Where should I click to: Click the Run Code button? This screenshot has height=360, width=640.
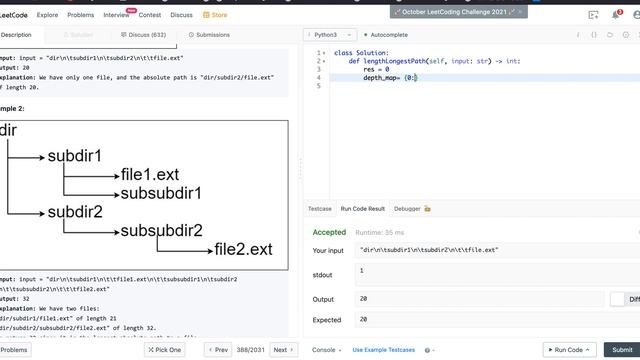[x=569, y=350]
